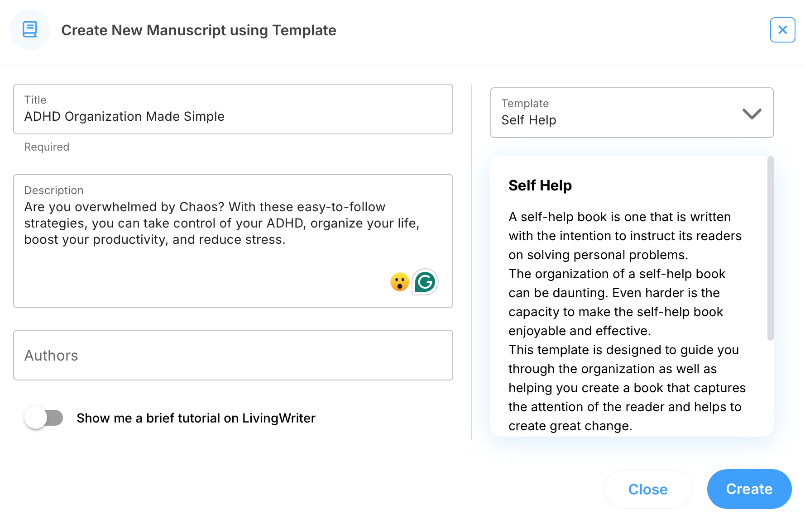Click the 'Required' hint under Title
The image size is (805, 532).
(47, 147)
